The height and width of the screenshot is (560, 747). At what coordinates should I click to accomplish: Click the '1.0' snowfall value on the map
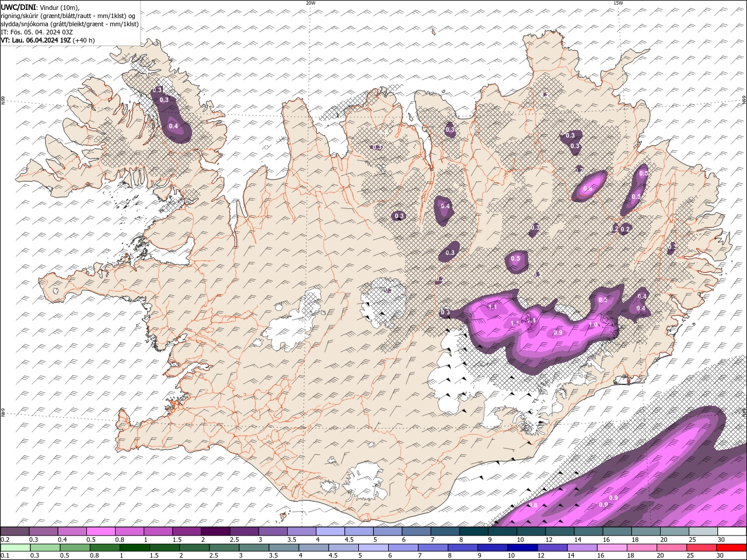(593, 324)
